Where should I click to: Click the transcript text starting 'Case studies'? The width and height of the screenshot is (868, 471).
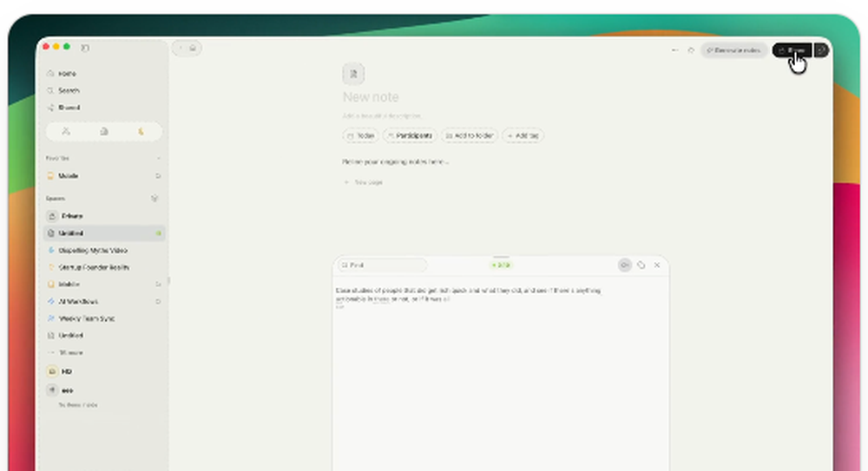468,294
